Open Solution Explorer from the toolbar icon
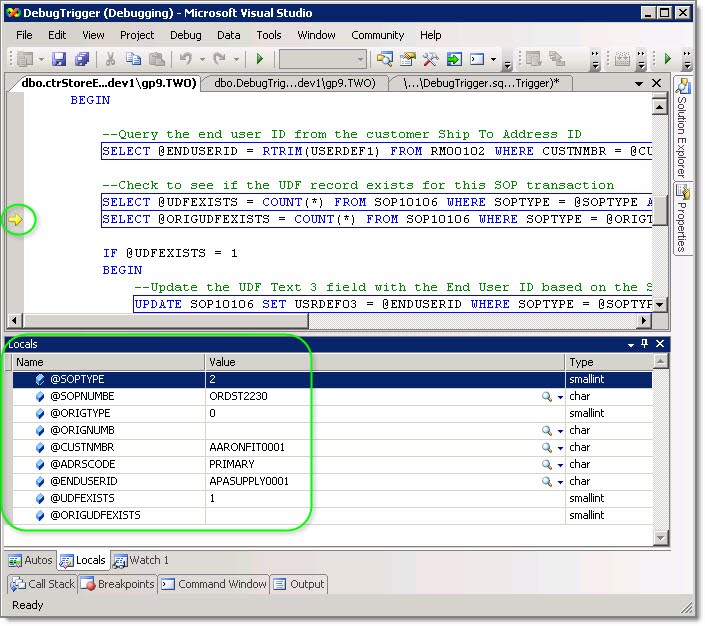The image size is (705, 626). pyautogui.click(x=384, y=59)
